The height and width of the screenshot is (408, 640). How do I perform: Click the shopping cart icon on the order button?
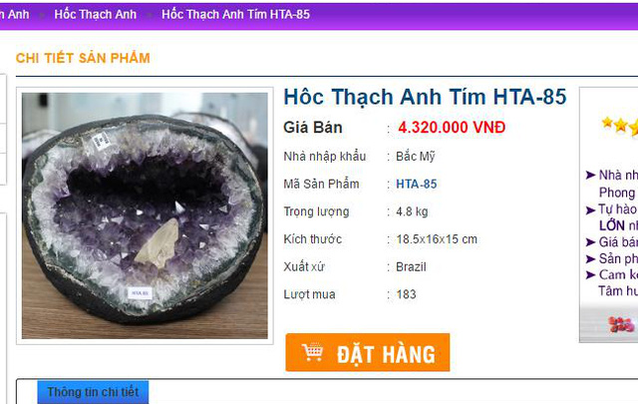pyautogui.click(x=313, y=353)
